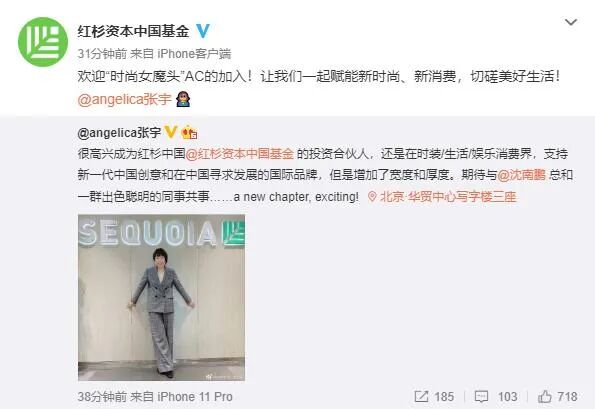Click the yellow verified V badge

tap(170, 132)
